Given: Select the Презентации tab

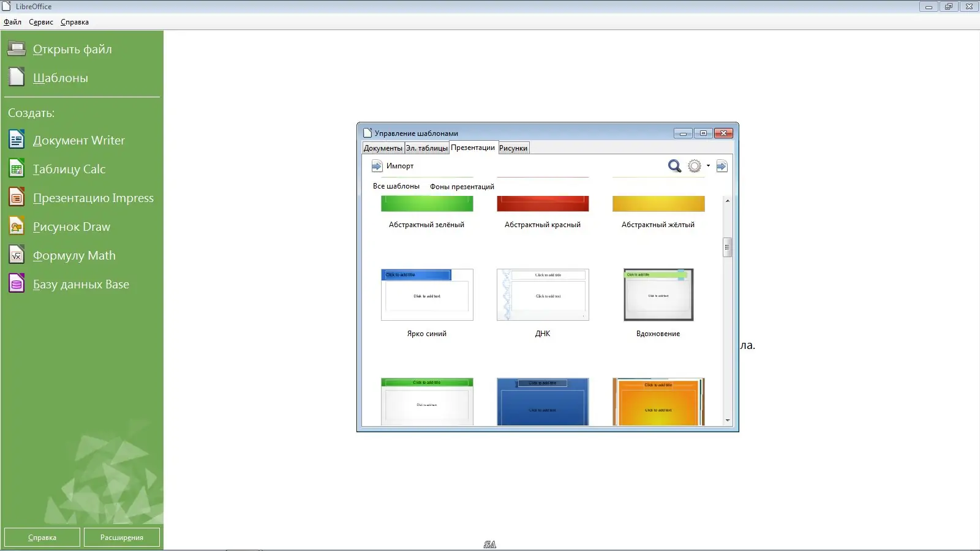Looking at the screenshot, I should (473, 148).
